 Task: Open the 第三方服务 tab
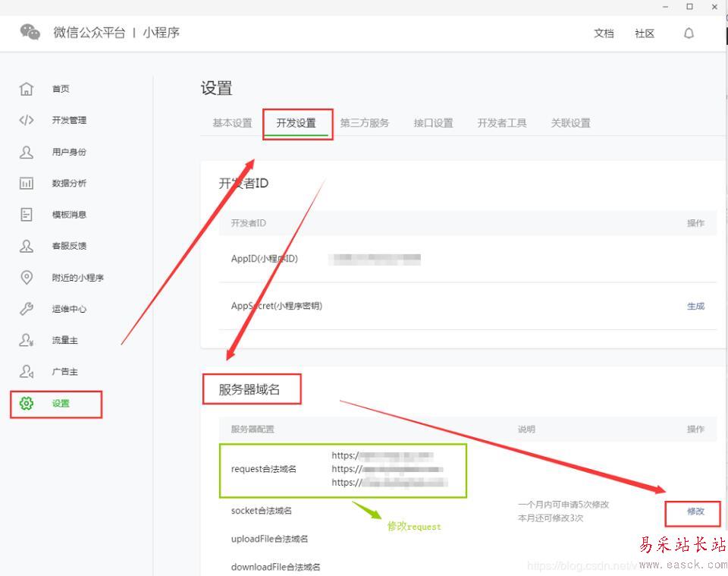click(365, 123)
